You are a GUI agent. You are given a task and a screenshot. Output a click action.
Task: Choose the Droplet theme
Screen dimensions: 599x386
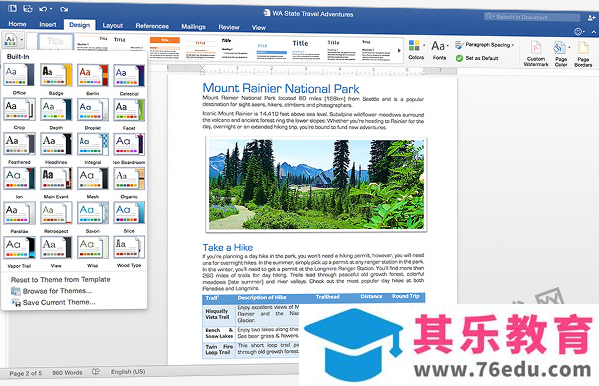click(92, 110)
